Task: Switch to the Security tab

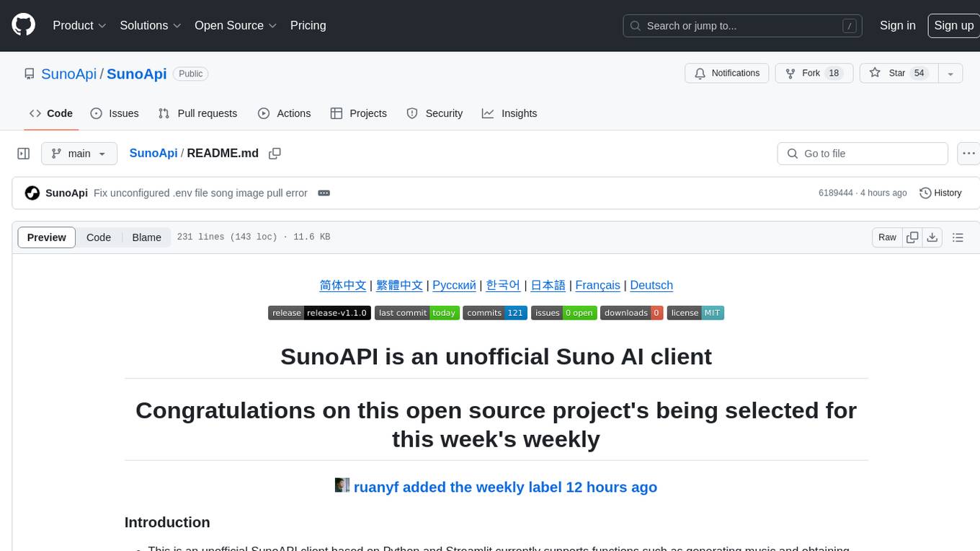Action: coord(435,113)
